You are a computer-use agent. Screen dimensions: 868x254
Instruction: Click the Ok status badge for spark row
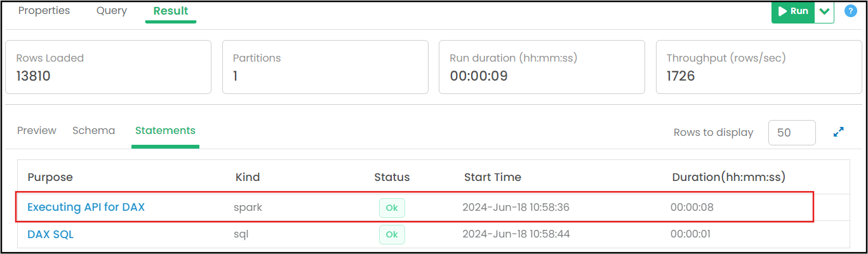pyautogui.click(x=392, y=208)
